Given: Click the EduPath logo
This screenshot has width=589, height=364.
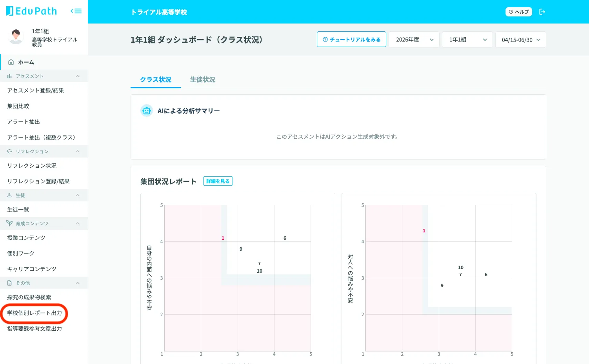Looking at the screenshot, I should [x=31, y=11].
